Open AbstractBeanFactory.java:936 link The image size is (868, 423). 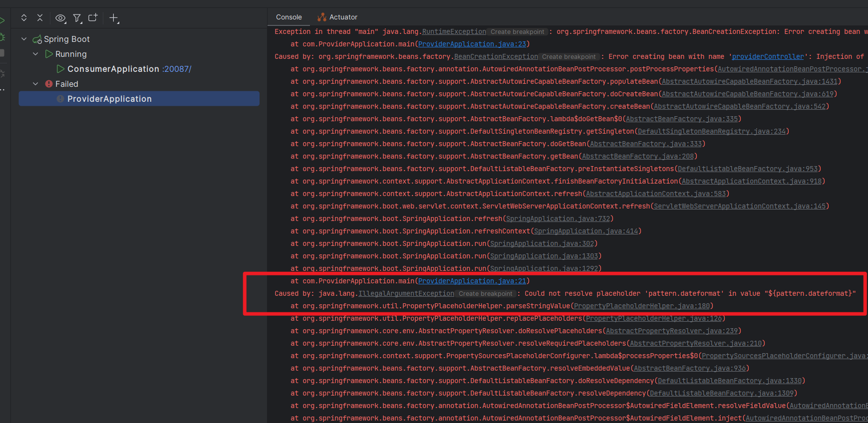[690, 368]
